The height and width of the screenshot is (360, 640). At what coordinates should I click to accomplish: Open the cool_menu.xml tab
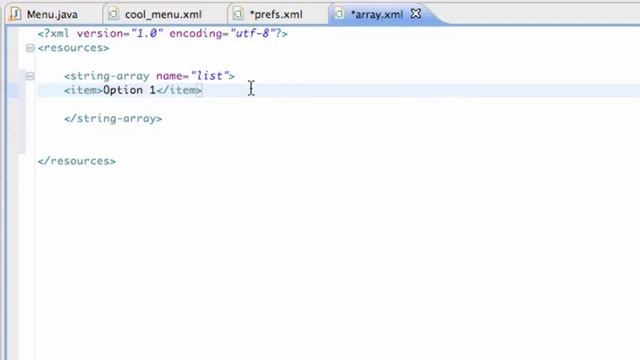pyautogui.click(x=163, y=14)
